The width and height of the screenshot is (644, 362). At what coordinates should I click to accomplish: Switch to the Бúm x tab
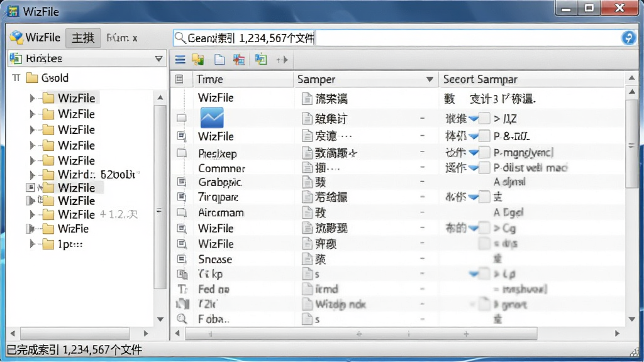[121, 38]
